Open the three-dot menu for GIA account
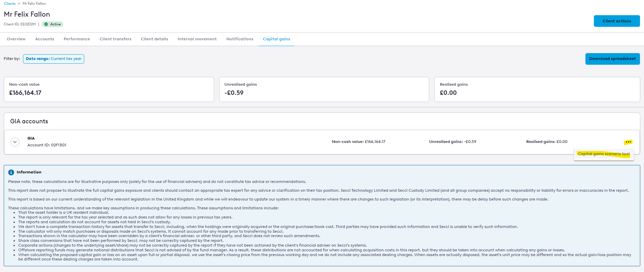644x272 pixels. 628,142
